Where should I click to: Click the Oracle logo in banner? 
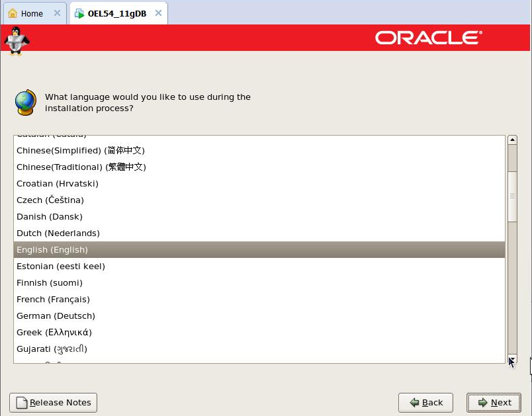[429, 38]
